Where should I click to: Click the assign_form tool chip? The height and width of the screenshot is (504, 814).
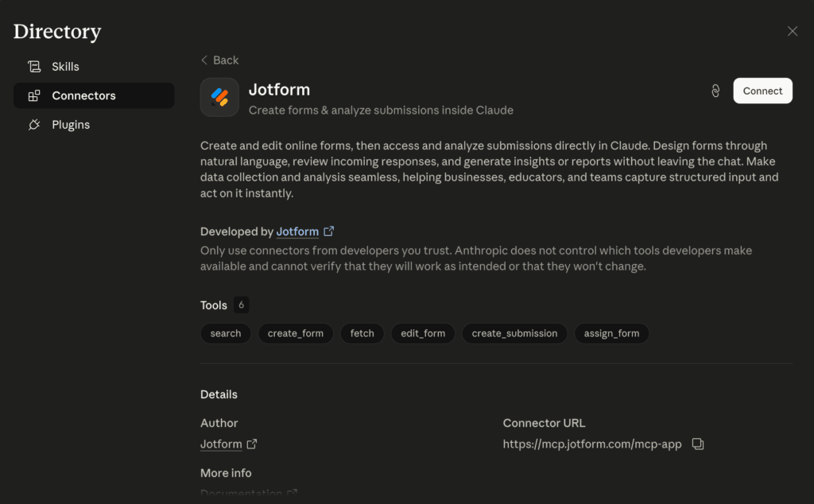(611, 333)
